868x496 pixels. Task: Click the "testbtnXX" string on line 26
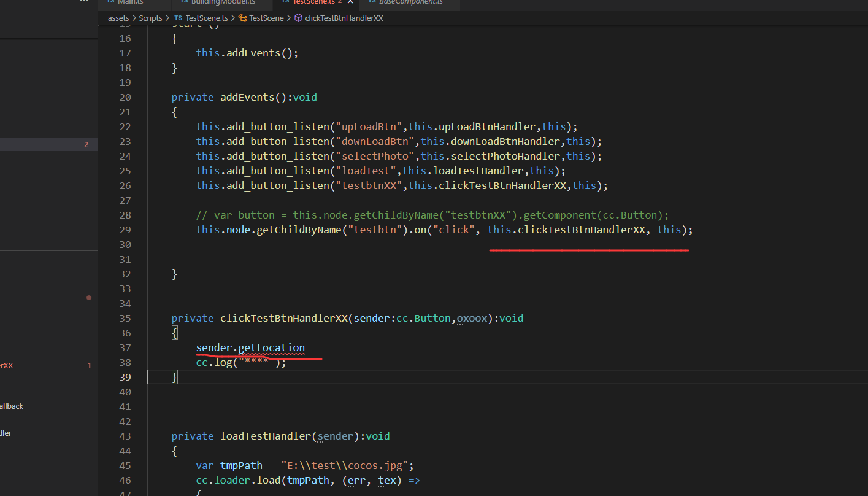click(x=369, y=185)
